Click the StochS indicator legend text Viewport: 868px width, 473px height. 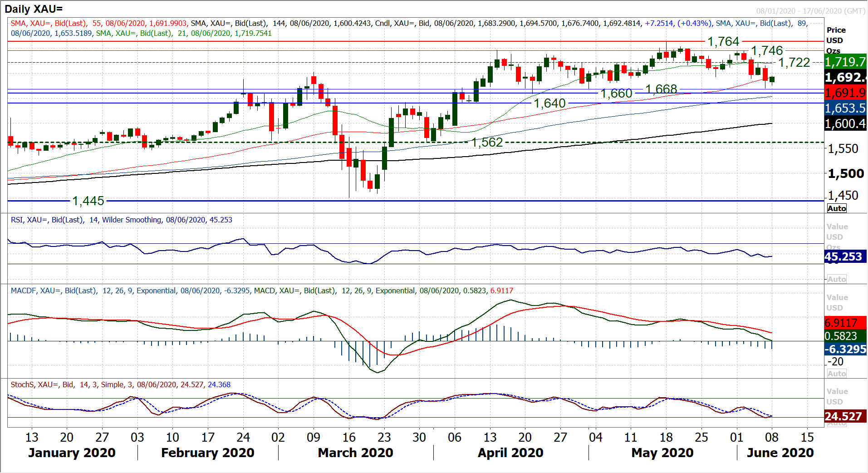click(120, 385)
